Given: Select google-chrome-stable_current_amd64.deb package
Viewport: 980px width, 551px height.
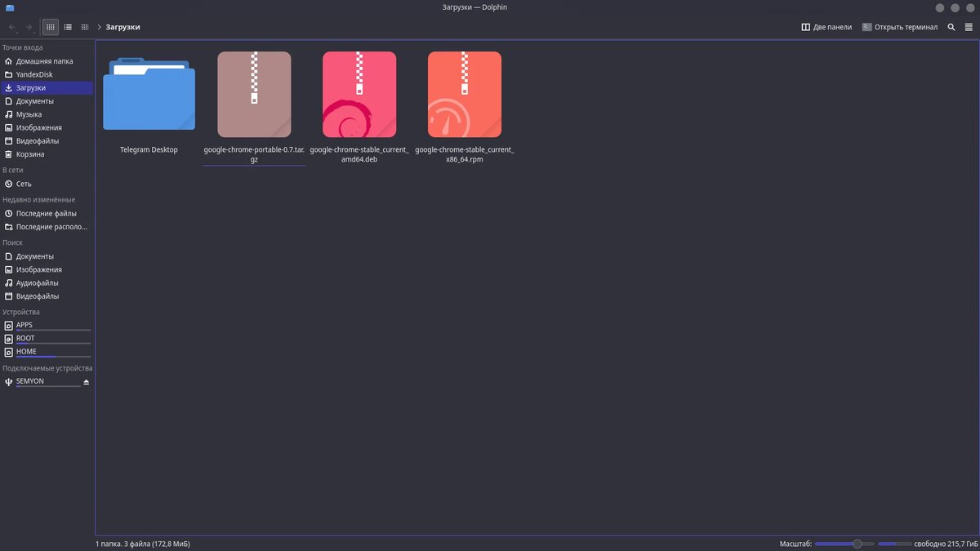Looking at the screenshot, I should (x=359, y=108).
